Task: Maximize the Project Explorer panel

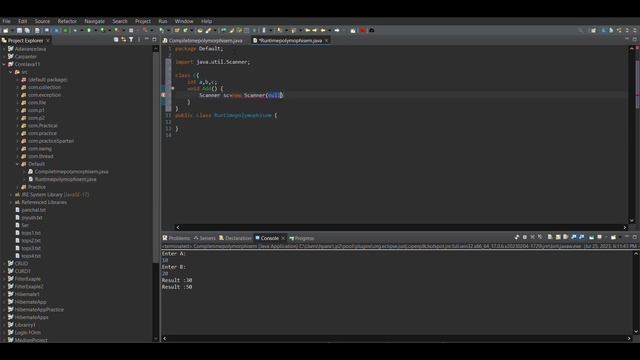Action: (x=154, y=39)
